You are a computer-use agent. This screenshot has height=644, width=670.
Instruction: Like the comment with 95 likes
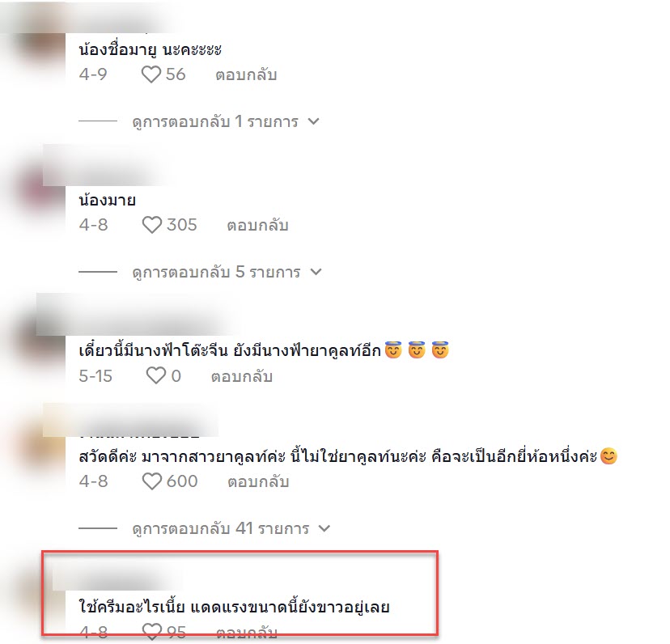point(151,632)
